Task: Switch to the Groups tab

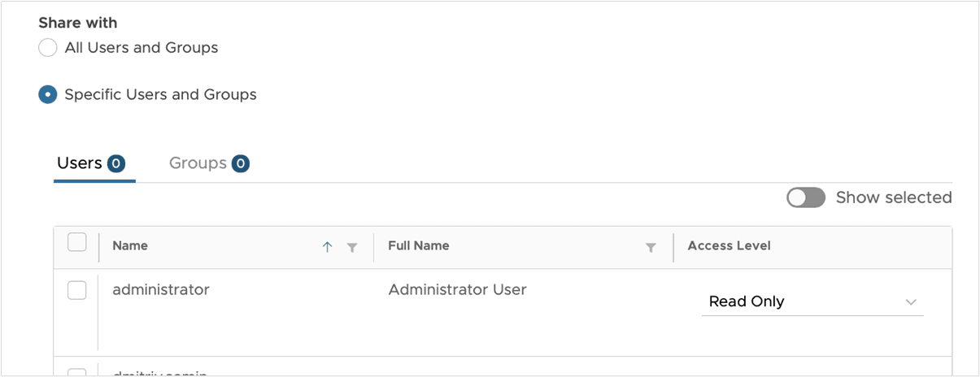Action: (x=198, y=163)
